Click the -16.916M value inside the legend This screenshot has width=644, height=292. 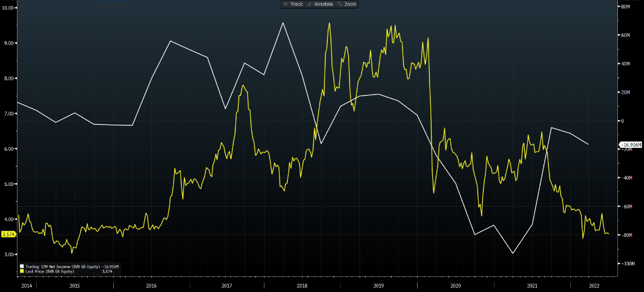point(111,267)
